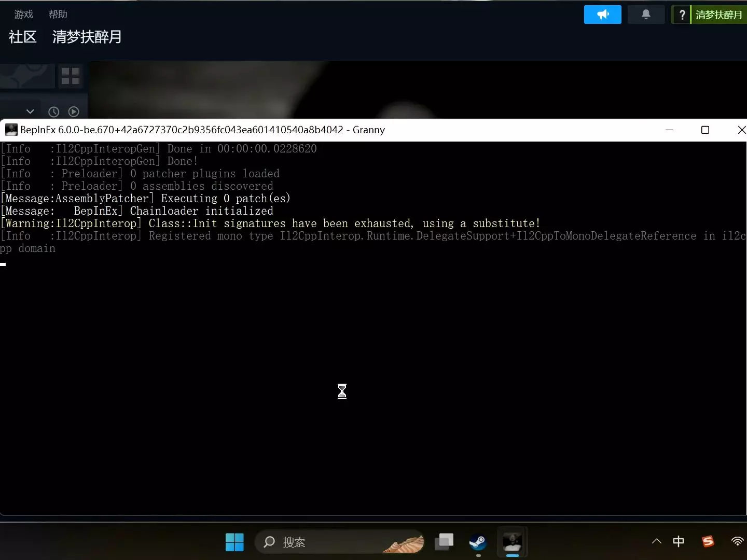Viewport: 747px width, 560px height.
Task: Open the 清梦扶醉月 profile tab in Steam
Action: point(87,37)
